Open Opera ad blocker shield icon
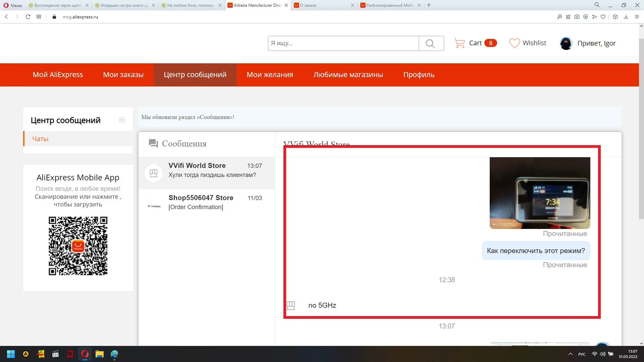 586,17
